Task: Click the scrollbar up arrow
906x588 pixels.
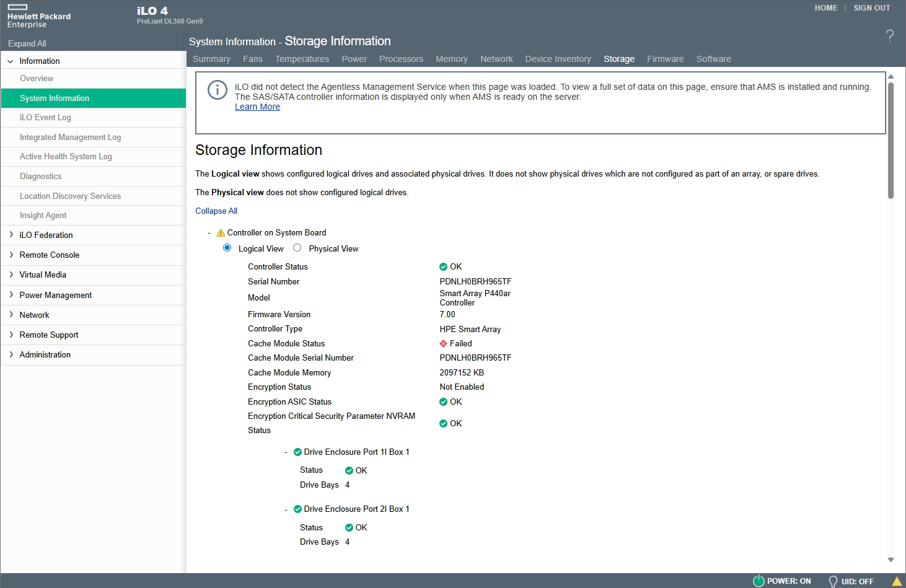Action: 891,77
